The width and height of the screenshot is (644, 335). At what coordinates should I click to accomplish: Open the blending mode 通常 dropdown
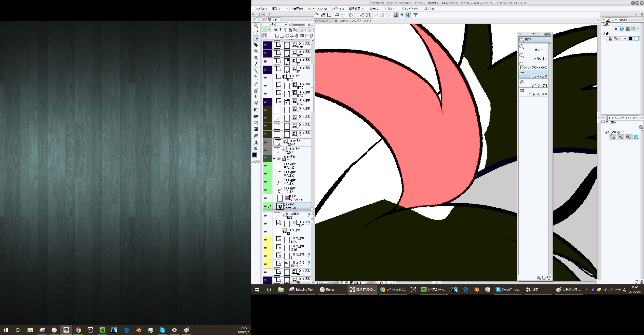point(275,25)
